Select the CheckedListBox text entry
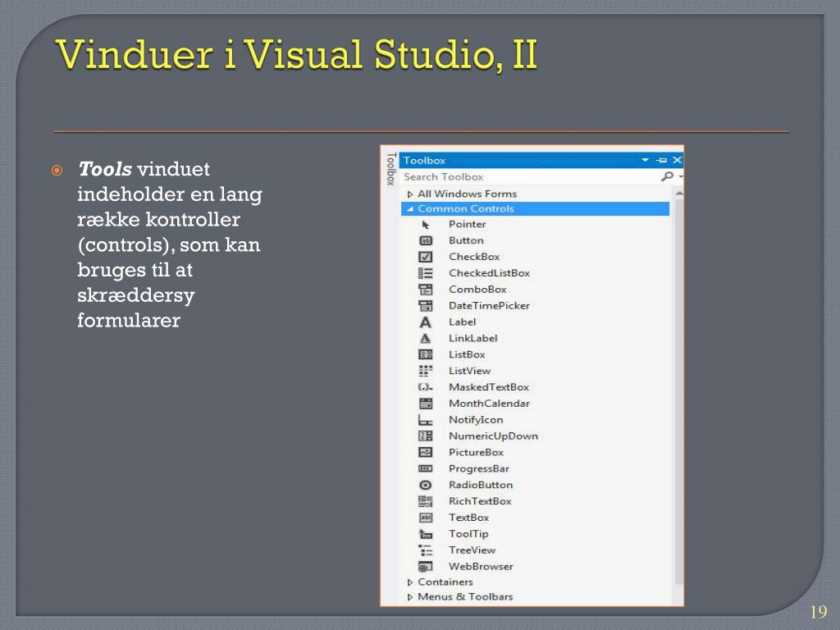The width and height of the screenshot is (840, 630). [489, 273]
